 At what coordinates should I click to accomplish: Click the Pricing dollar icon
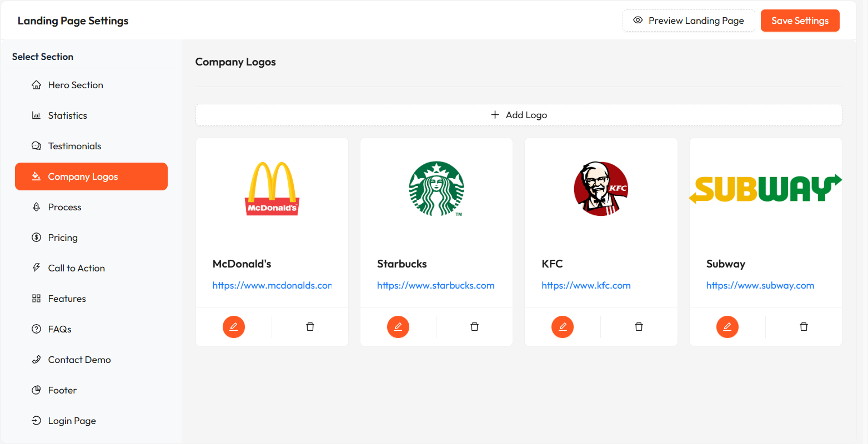pyautogui.click(x=37, y=238)
